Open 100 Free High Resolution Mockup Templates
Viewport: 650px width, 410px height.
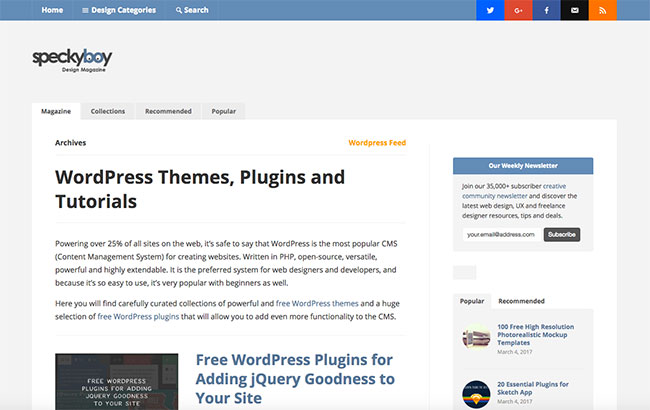coord(536,335)
